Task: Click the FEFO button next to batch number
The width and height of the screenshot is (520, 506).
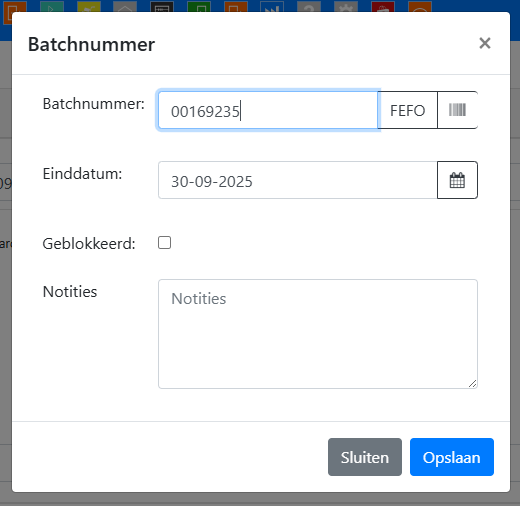Action: tap(407, 110)
